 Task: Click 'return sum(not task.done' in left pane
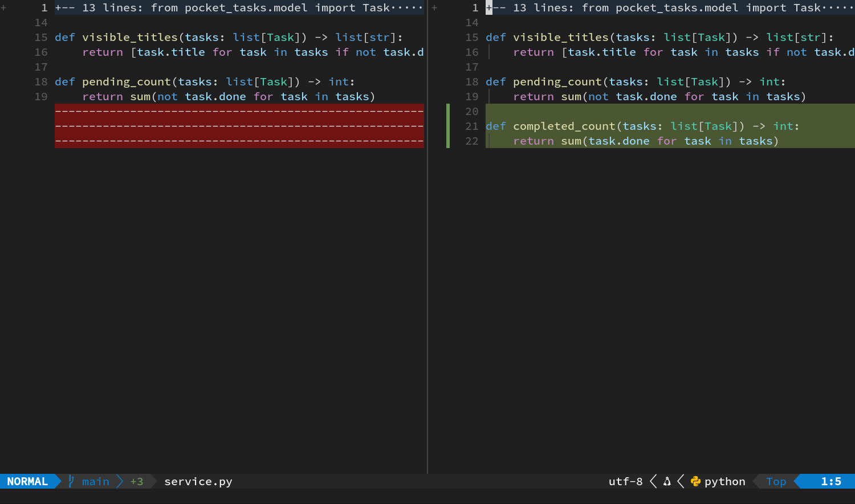pos(229,97)
